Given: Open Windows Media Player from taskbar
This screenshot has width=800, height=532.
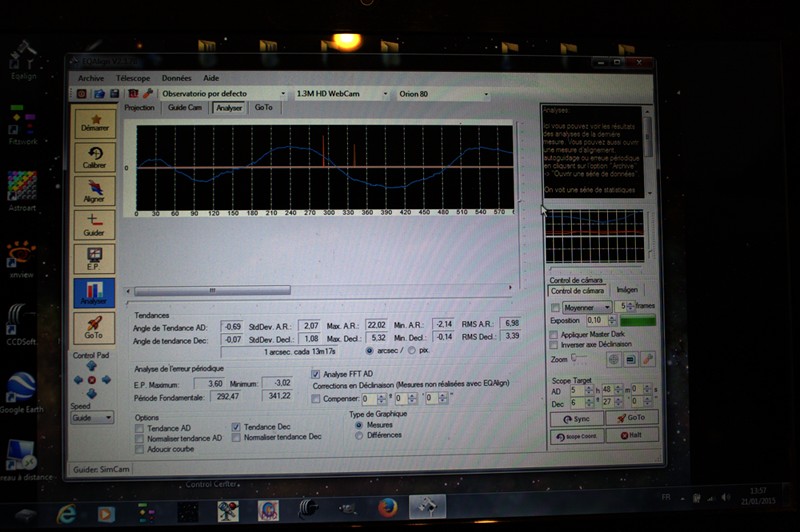Looking at the screenshot, I should pos(106,513).
